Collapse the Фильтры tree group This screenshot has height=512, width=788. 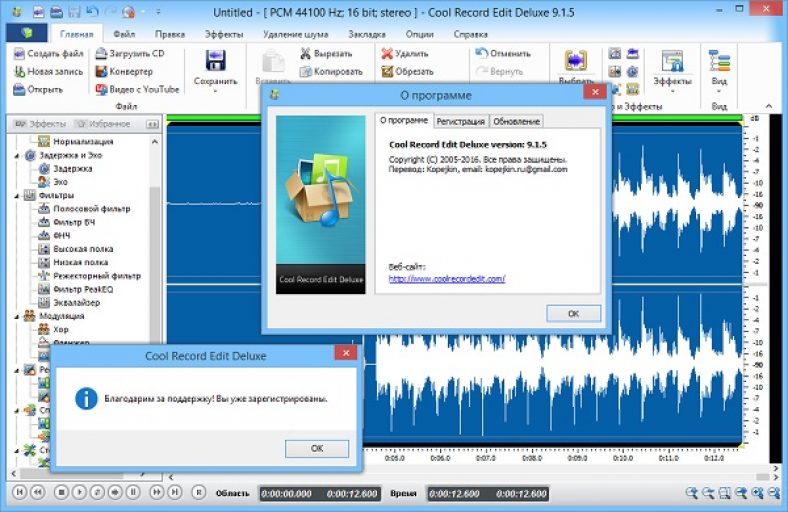point(17,196)
